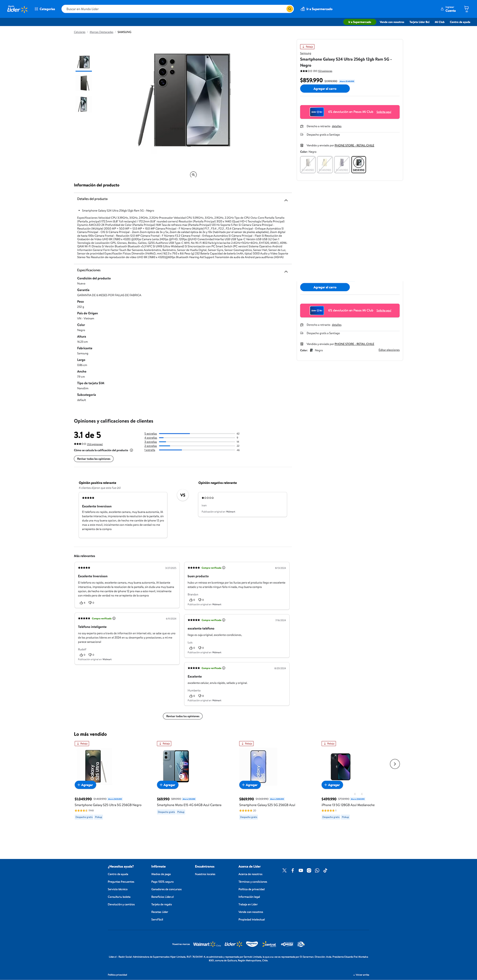Add Galaxy S25 Ultra with Agregar
The width and height of the screenshot is (477, 980).
point(85,785)
